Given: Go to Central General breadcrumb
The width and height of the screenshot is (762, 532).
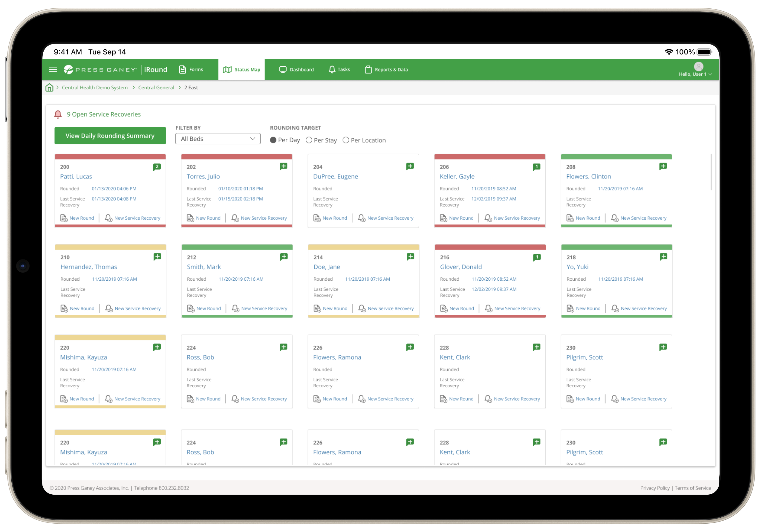Looking at the screenshot, I should point(156,88).
